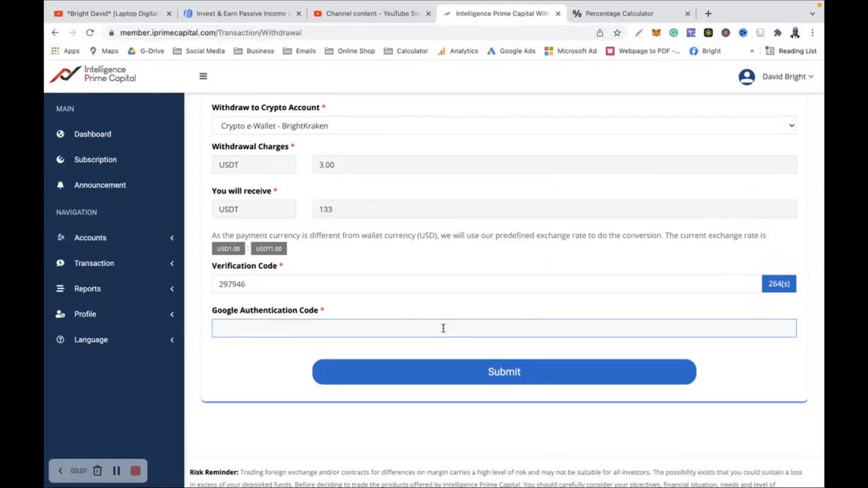Open the Webpage to PDF bookmark
The height and width of the screenshot is (488, 868).
(x=643, y=51)
